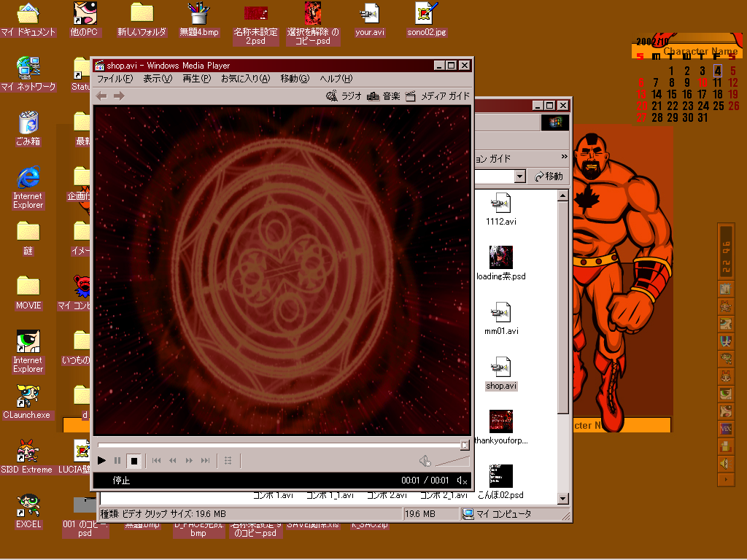Click the Forward arrow in Media Player

(x=119, y=96)
